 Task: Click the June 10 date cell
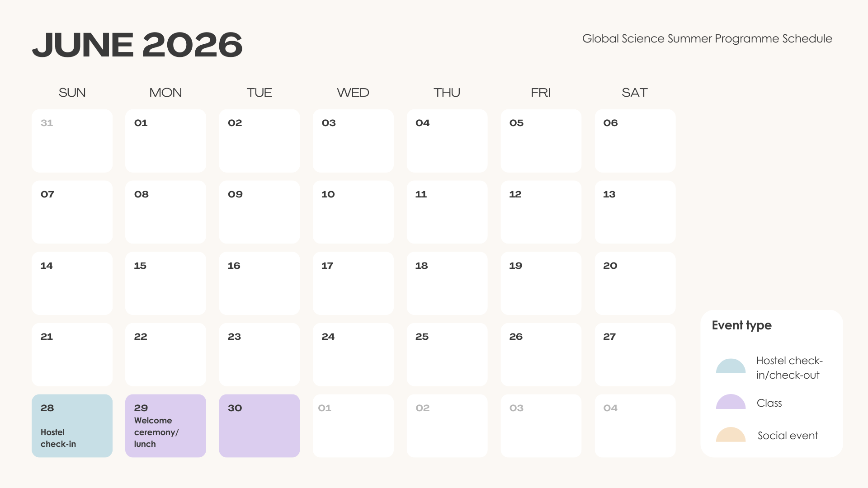[353, 212]
